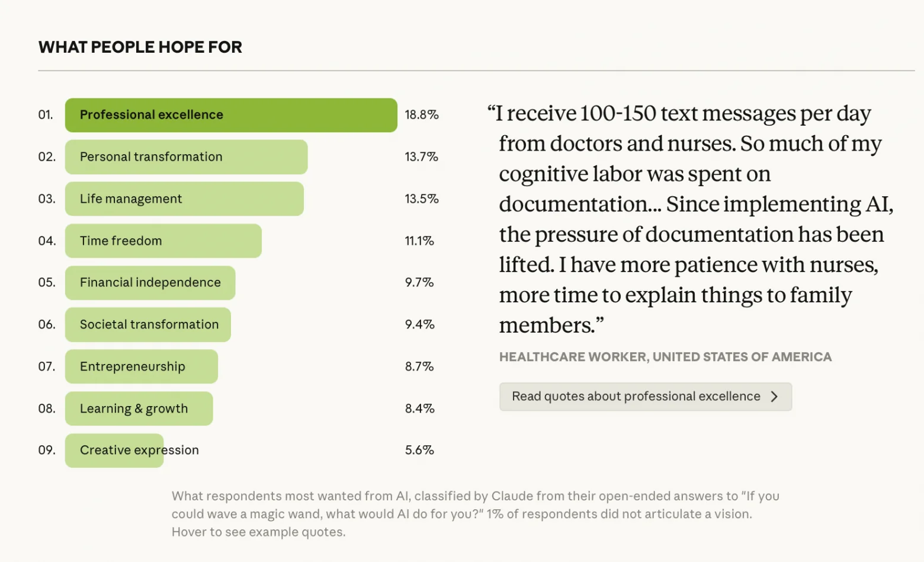Click the healthcare worker quote text
This screenshot has height=562, width=924.
point(690,219)
